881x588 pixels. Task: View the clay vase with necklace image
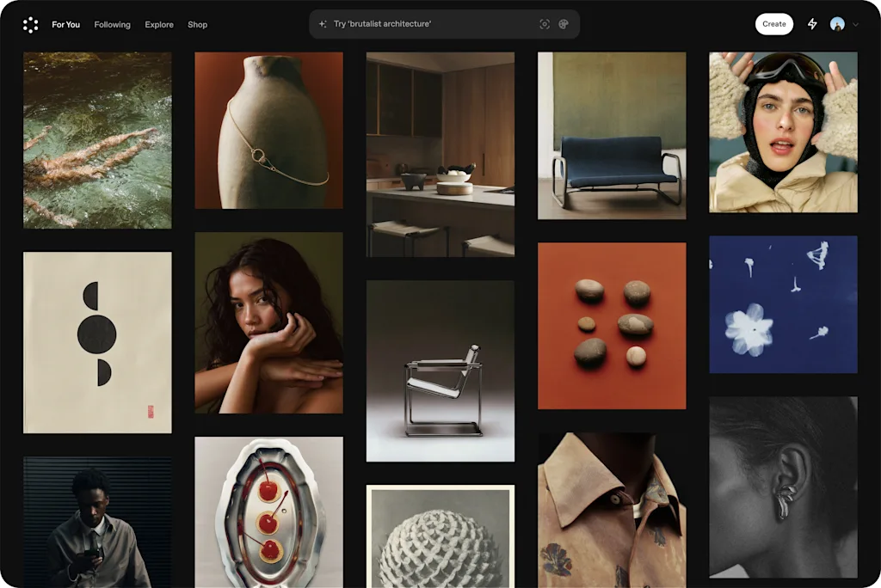coord(268,131)
